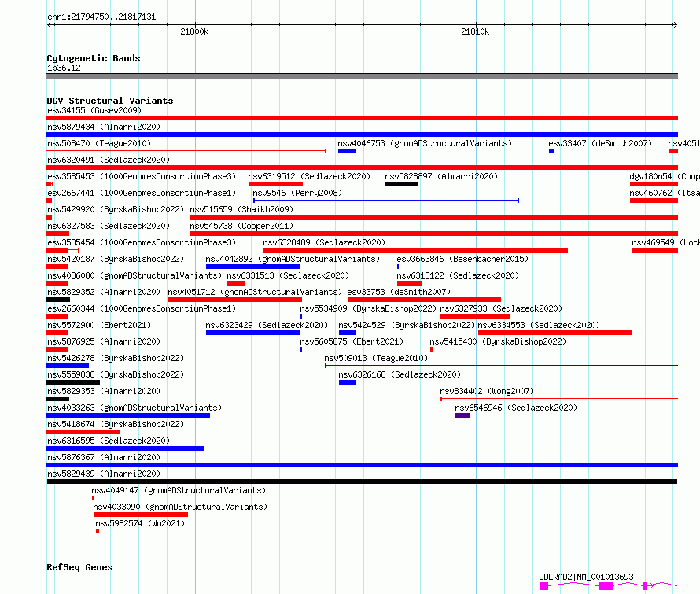
Task: Click the RefSeq Genes track title
Action: coord(79,567)
